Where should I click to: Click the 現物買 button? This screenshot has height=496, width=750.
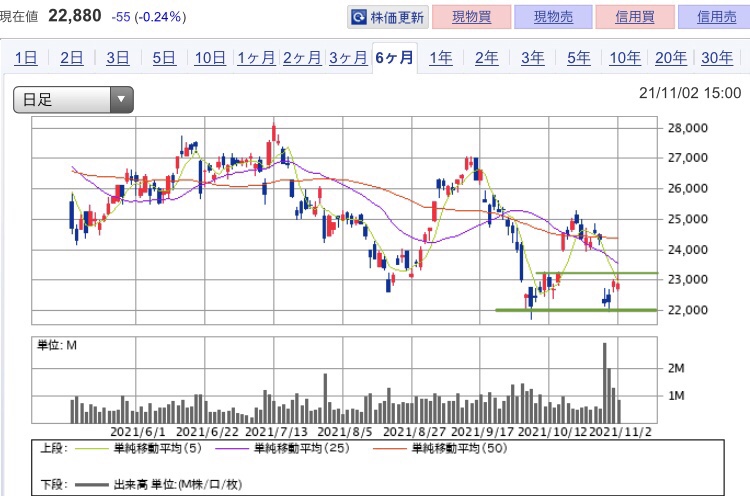click(x=472, y=17)
